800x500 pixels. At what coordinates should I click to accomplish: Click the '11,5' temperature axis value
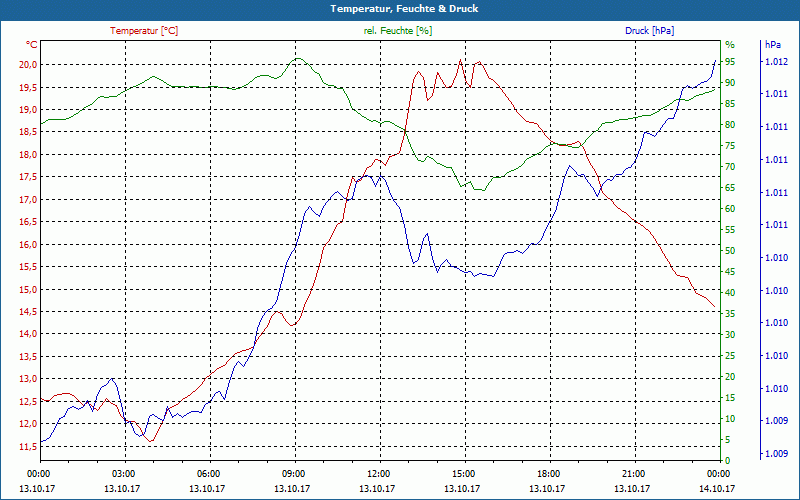(x=28, y=446)
